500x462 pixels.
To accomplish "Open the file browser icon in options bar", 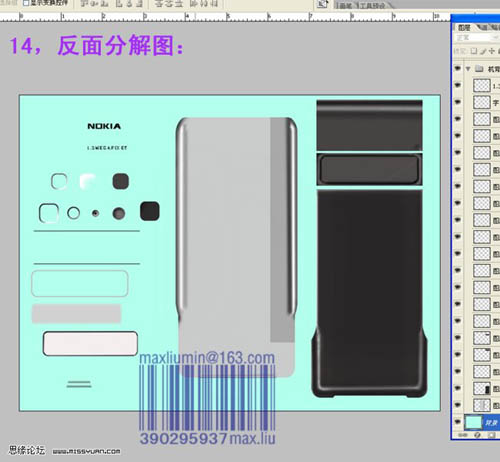I will 322,4.
